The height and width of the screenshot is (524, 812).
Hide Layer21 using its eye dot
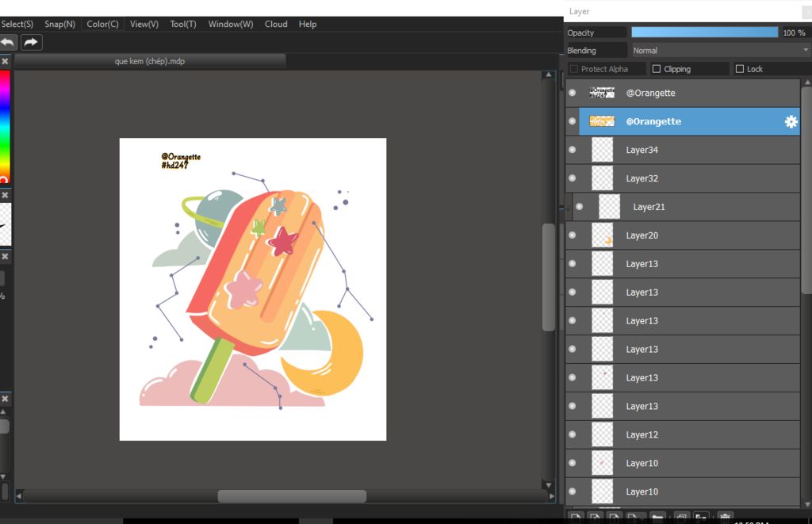click(x=580, y=207)
